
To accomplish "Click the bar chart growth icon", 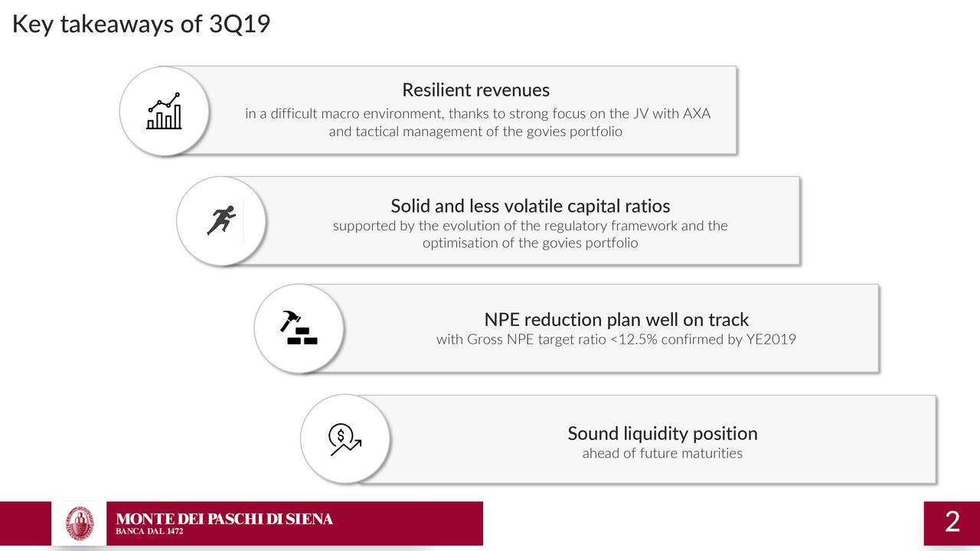I will click(165, 112).
